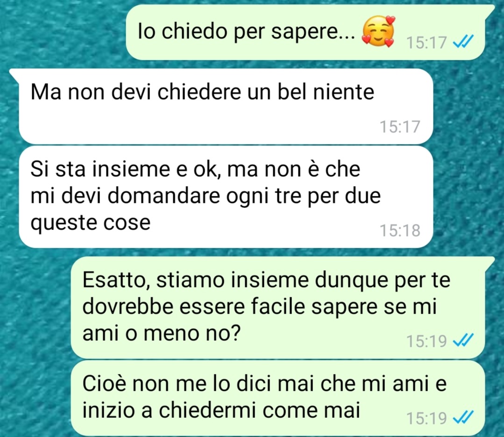Click the blue double checkmarks beside 'ami o meno no?'
The height and width of the screenshot is (437, 504).
point(463,340)
